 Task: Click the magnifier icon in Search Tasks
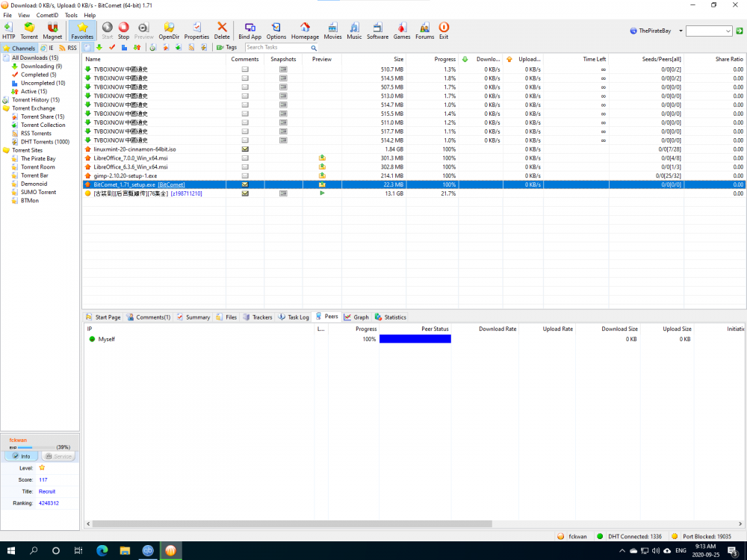pyautogui.click(x=314, y=48)
